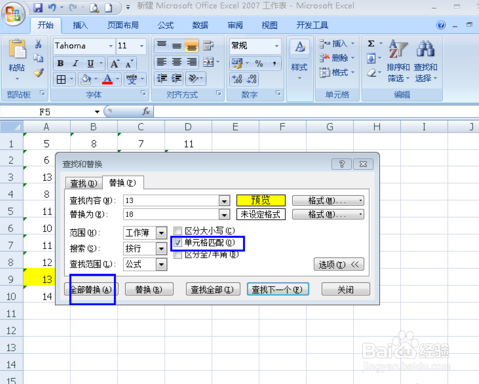479x384 pixels.
Task: Underline the selected text
Action: [90, 63]
